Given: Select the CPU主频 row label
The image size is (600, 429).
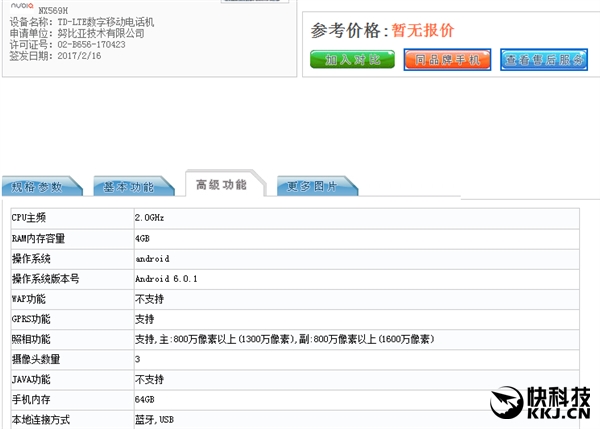Looking at the screenshot, I should coord(28,217).
